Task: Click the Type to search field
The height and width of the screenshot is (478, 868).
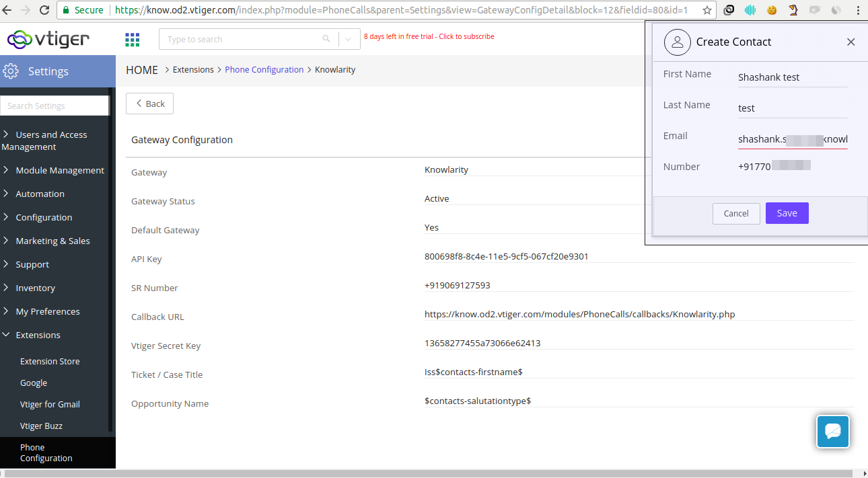Action: [x=248, y=39]
